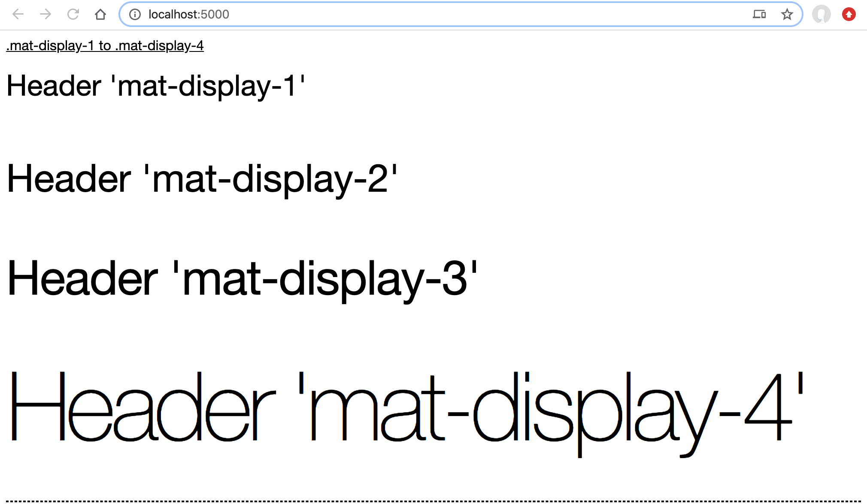Click the bookmark star icon
The width and height of the screenshot is (867, 504).
pyautogui.click(x=787, y=14)
